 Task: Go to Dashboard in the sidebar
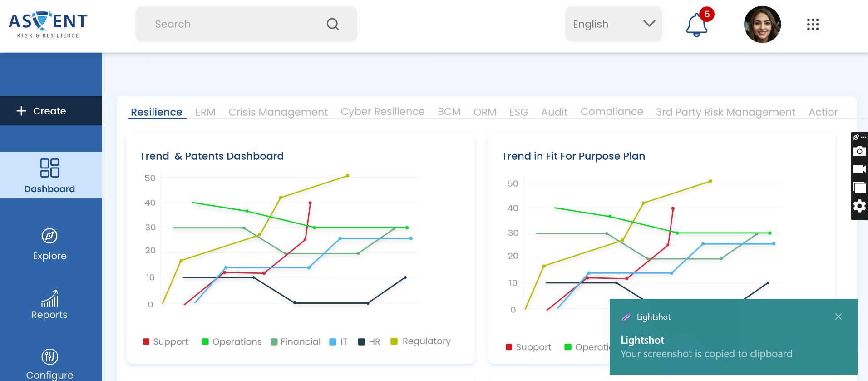click(x=49, y=175)
